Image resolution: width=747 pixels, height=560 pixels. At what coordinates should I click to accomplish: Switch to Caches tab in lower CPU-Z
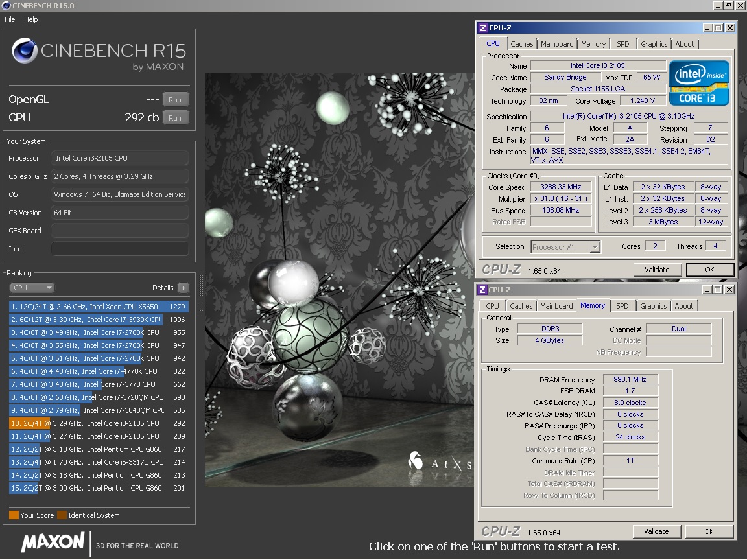[521, 306]
